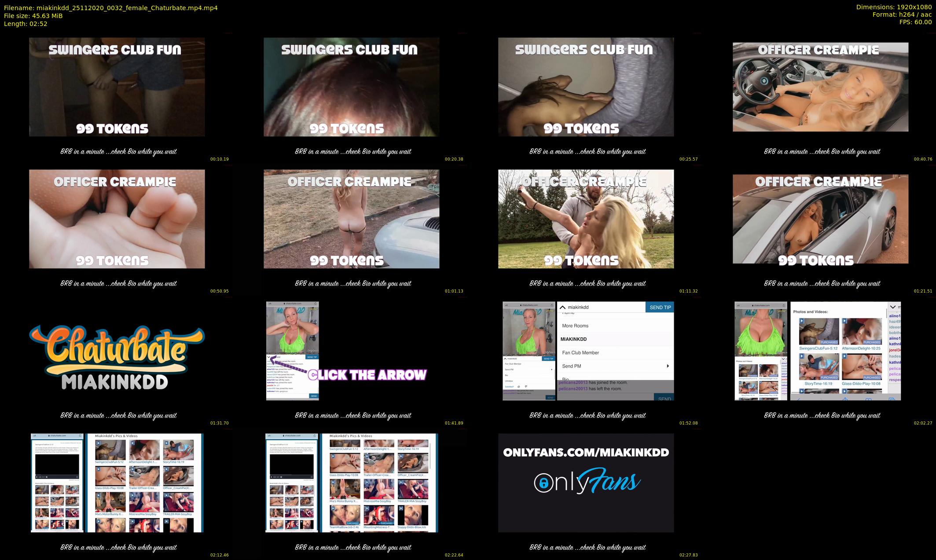Image resolution: width=936 pixels, height=560 pixels.
Task: Open the Pics & Videos frame at 02:22.64
Action: pyautogui.click(x=352, y=483)
